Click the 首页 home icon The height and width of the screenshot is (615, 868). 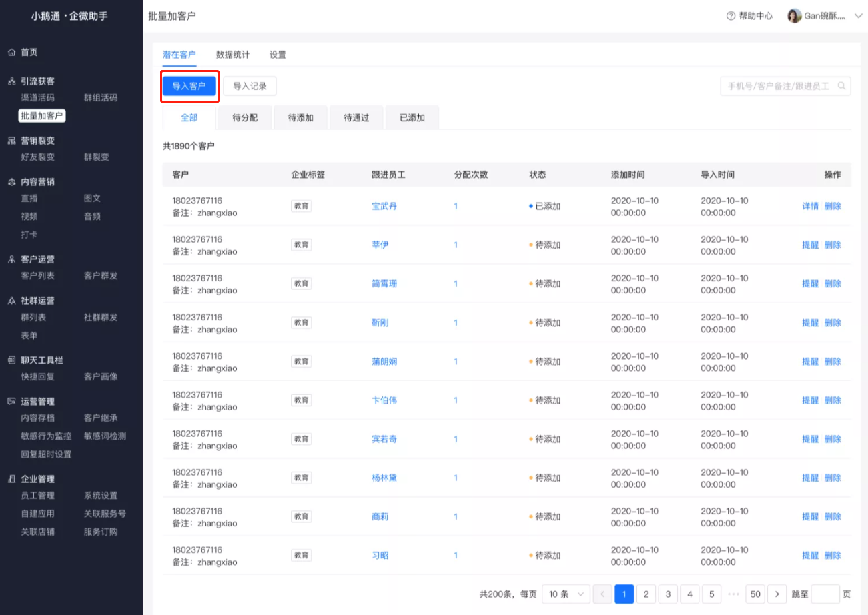[x=11, y=52]
